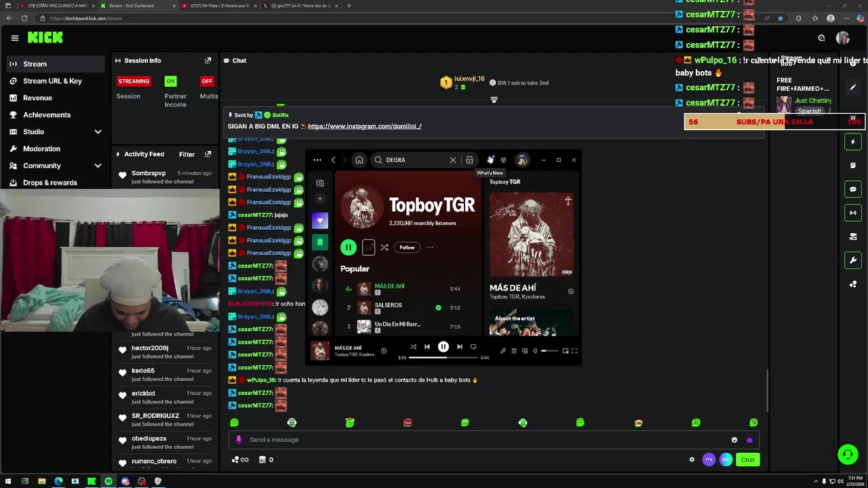Viewport: 868px width, 488px height.
Task: Open the Kick profile avatar menu
Action: (843, 38)
